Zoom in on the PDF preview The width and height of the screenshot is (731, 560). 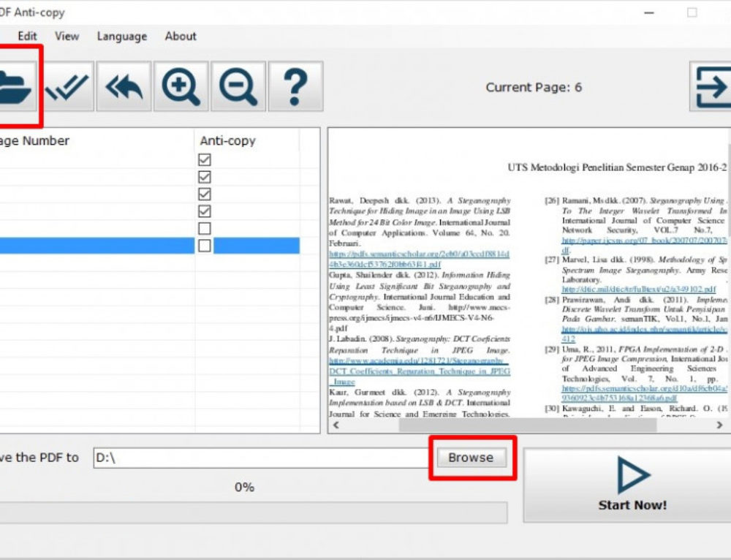pos(179,86)
